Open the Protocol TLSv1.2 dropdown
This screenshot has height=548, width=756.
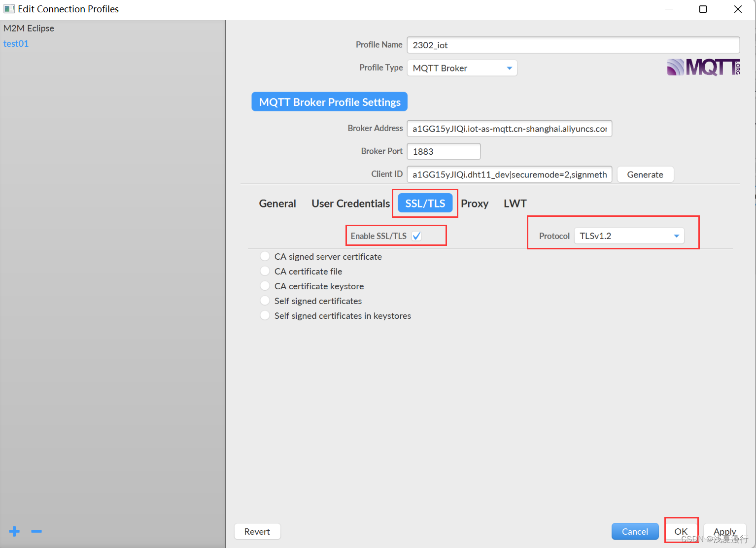point(629,236)
